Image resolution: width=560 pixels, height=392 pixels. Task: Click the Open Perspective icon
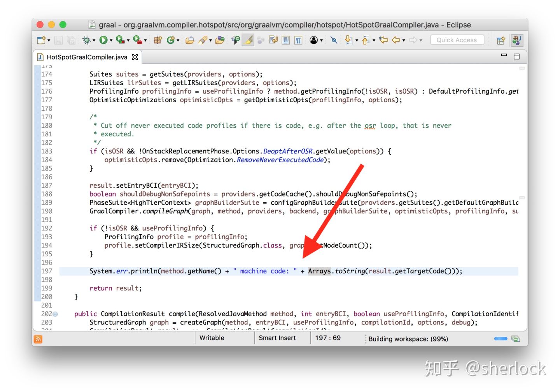coord(501,40)
